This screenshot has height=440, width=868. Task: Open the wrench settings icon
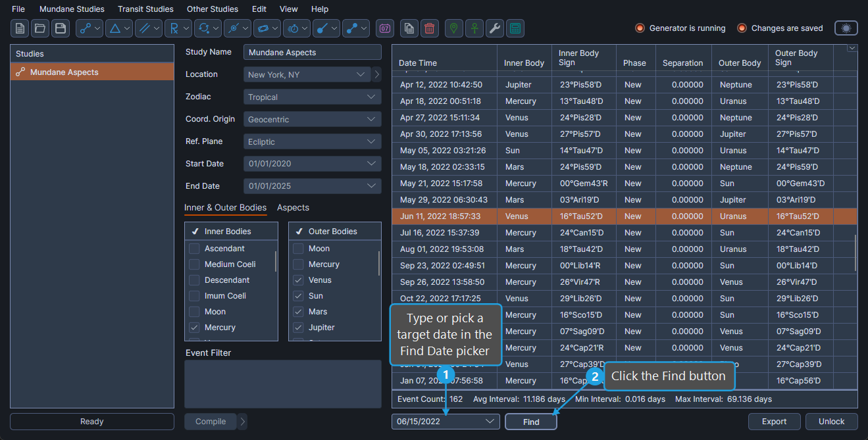(495, 28)
